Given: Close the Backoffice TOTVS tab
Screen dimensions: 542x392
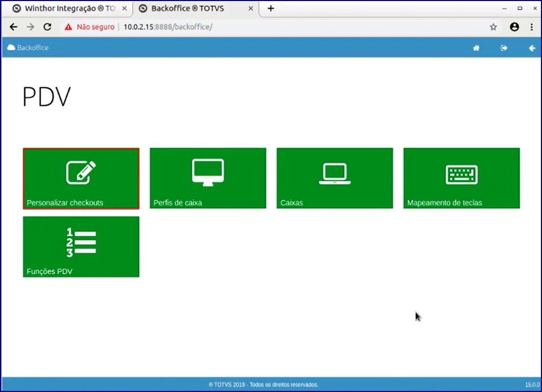Looking at the screenshot, I should click(x=251, y=8).
